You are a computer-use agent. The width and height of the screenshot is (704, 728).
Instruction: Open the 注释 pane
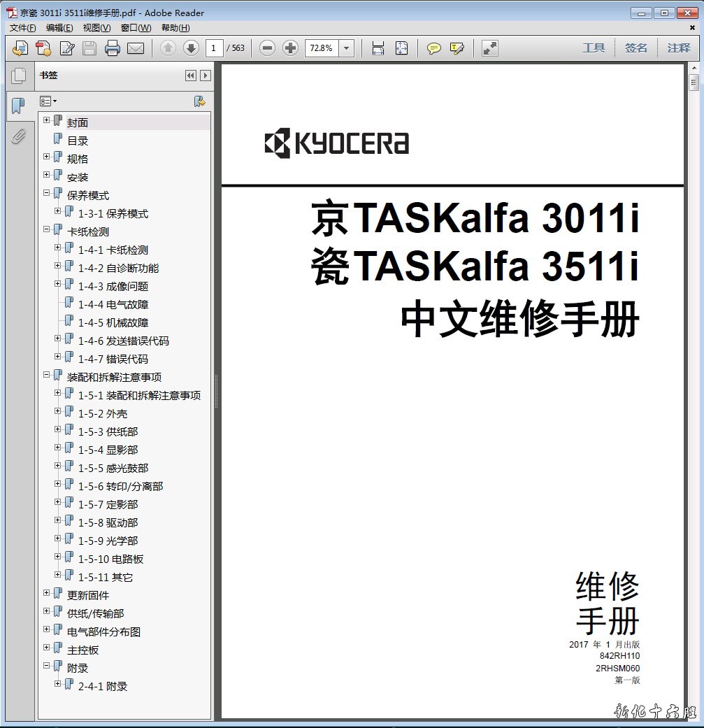(x=678, y=48)
